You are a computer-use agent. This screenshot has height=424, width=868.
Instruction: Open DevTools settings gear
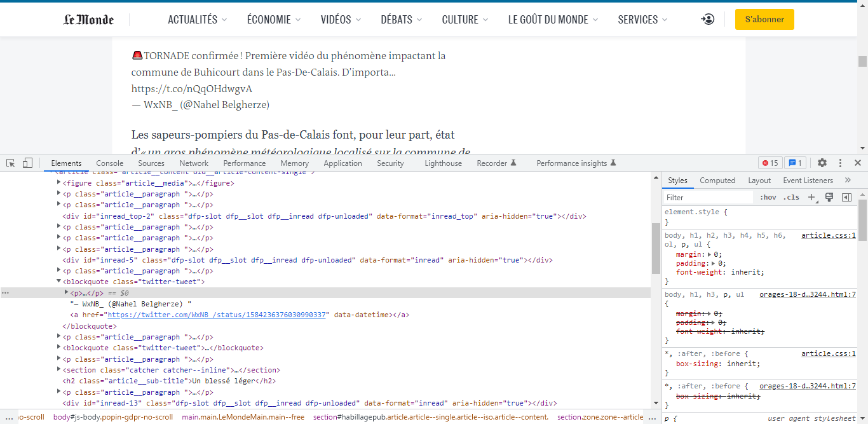point(822,163)
